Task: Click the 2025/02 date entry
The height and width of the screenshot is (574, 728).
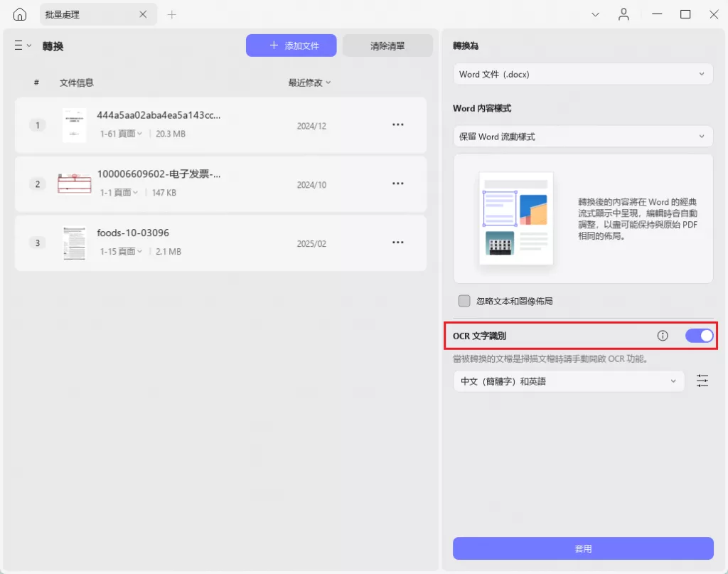Action: coord(311,244)
